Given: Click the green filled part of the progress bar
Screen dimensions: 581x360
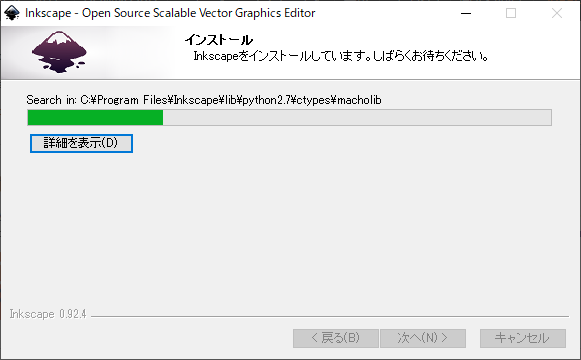Looking at the screenshot, I should coord(95,118).
